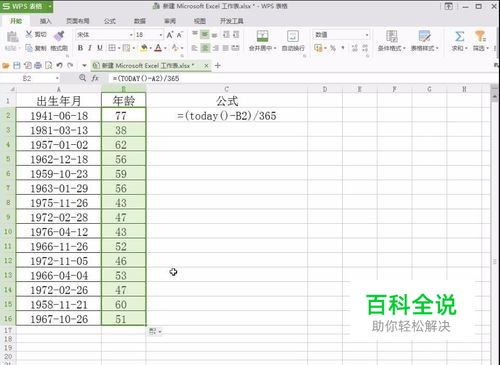Open the number format 数值 dropdown
The width and height of the screenshot is (500, 365).
367,35
